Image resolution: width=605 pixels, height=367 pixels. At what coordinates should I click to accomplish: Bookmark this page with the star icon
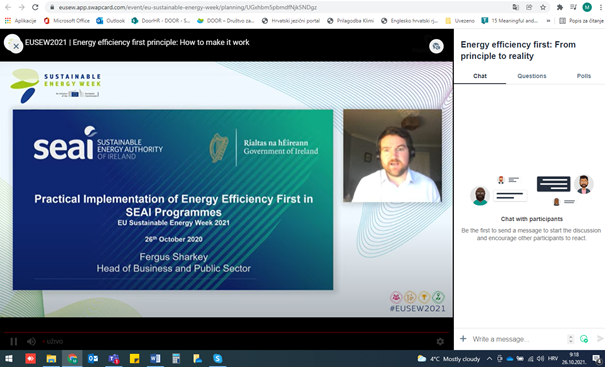543,7
